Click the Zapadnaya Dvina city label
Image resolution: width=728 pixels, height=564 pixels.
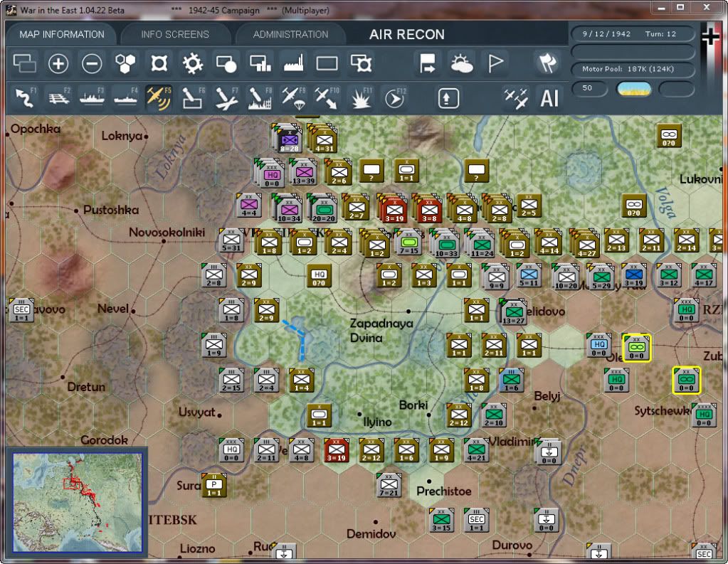pyautogui.click(x=381, y=330)
